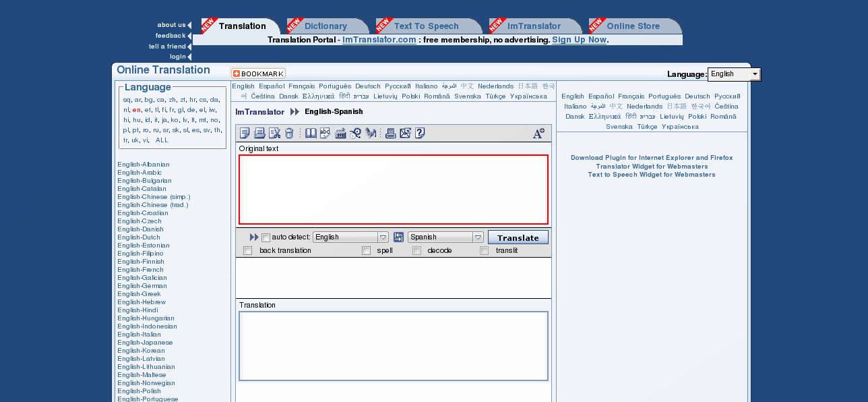Image resolution: width=868 pixels, height=402 pixels.
Task: Check the back translation checkbox
Action: 247,251
